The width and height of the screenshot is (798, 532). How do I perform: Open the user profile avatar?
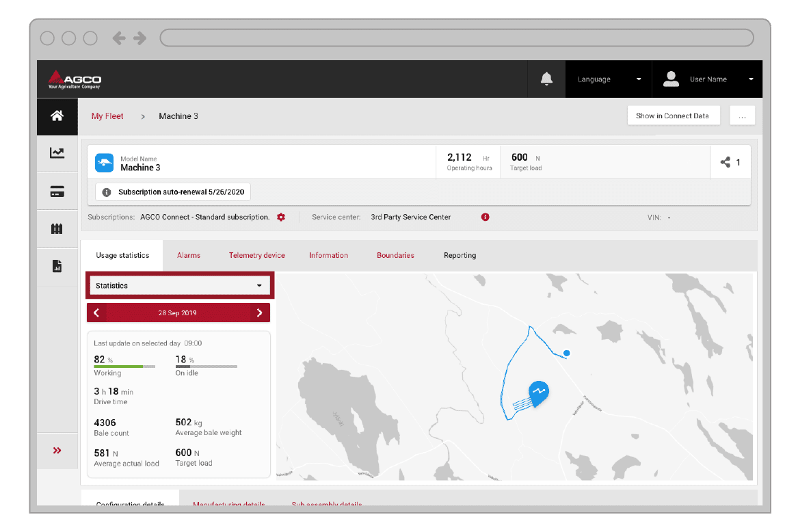pos(671,79)
